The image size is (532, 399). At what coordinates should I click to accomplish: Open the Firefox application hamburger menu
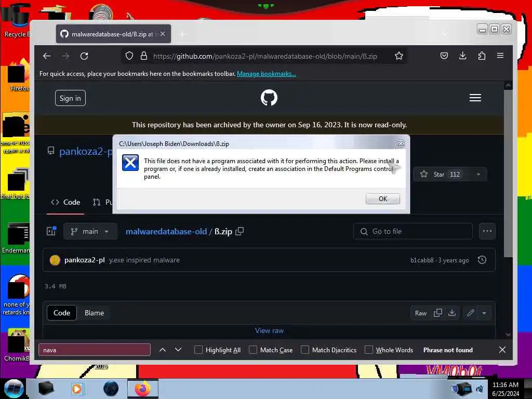pos(500,56)
